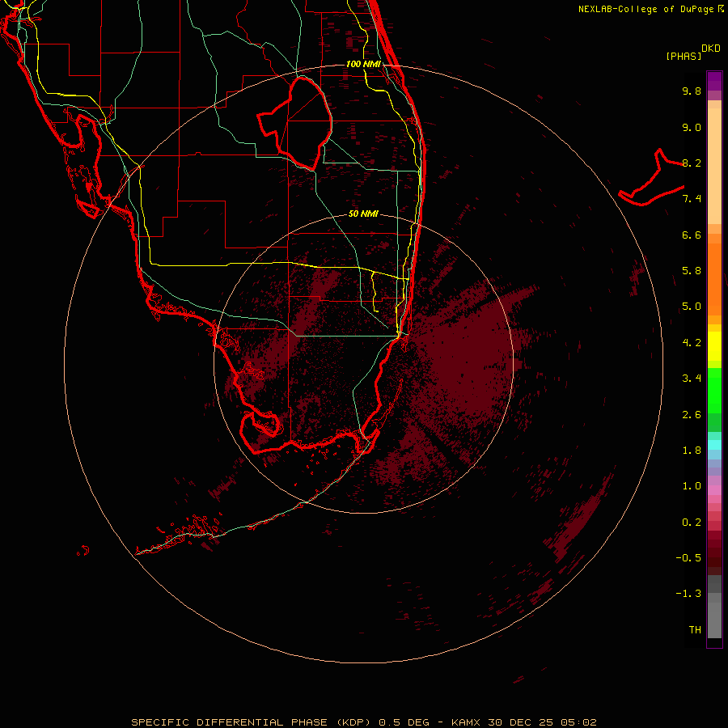Viewport: 728px width, 728px height.
Task: Click the 9.8 value on color scale
Action: click(692, 91)
